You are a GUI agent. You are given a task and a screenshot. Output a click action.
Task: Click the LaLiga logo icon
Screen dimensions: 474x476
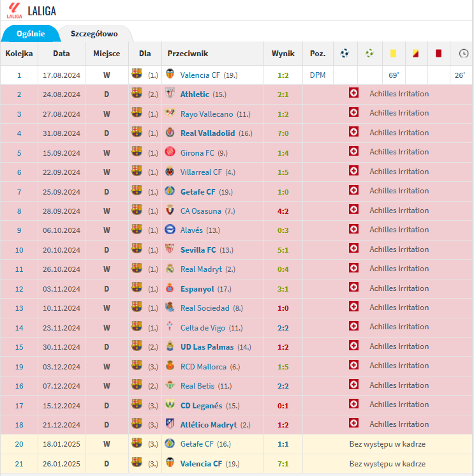(14, 11)
